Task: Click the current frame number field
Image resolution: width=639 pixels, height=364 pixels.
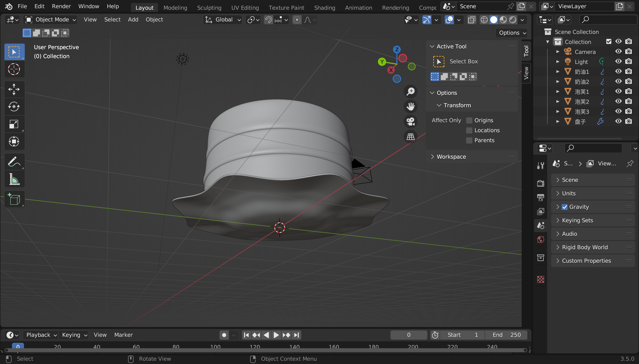Action: click(x=409, y=335)
